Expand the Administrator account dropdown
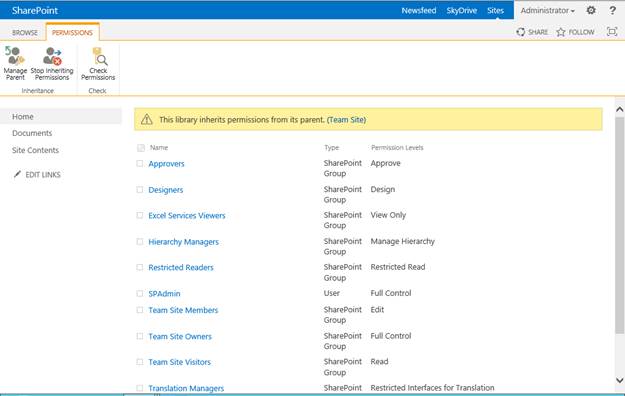Viewport: 625px width, 396px height. click(548, 10)
